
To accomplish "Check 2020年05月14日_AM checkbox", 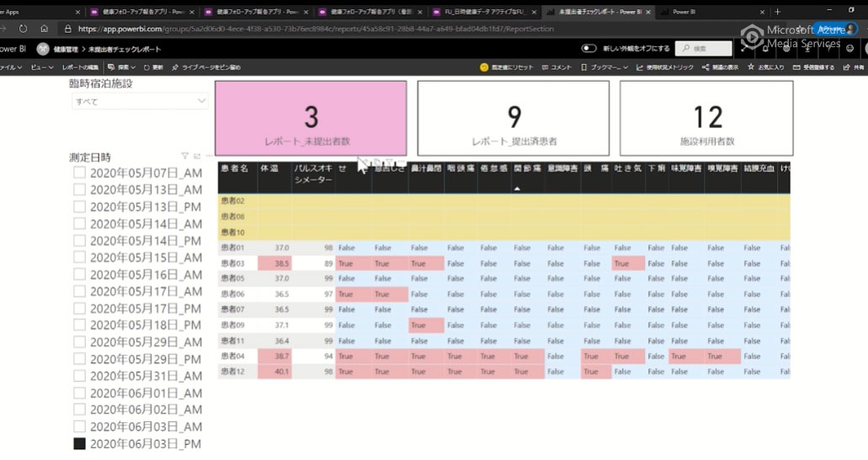I will (80, 223).
